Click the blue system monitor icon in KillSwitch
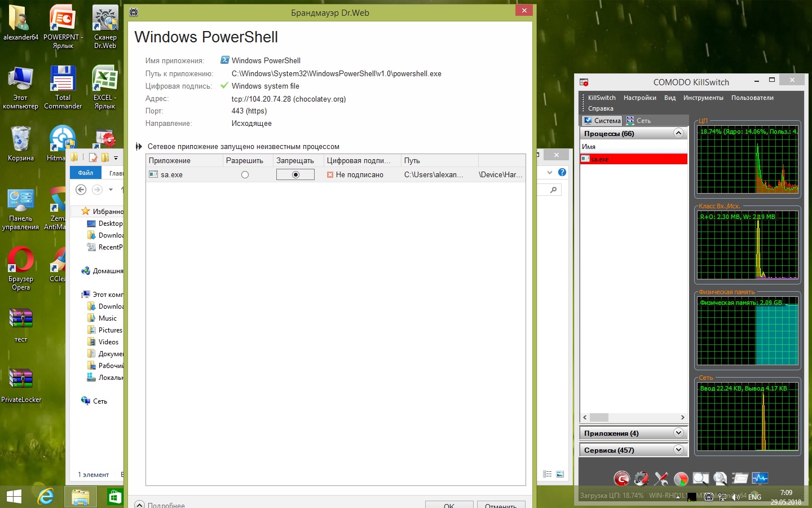This screenshot has width=812, height=508. click(x=760, y=479)
